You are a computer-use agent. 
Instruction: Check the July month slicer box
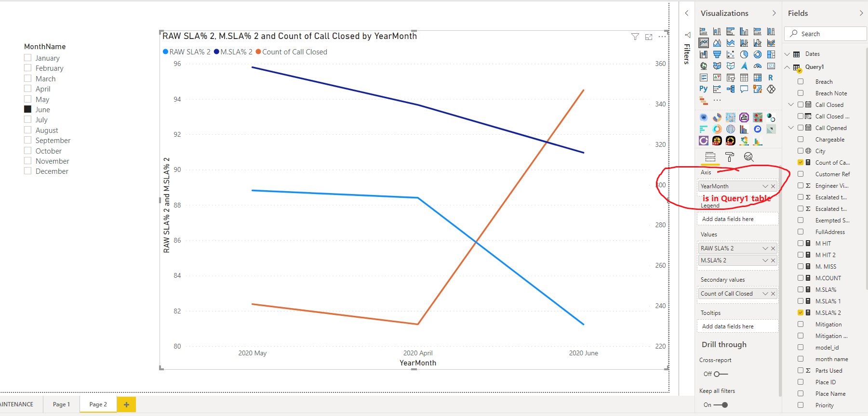pos(28,119)
